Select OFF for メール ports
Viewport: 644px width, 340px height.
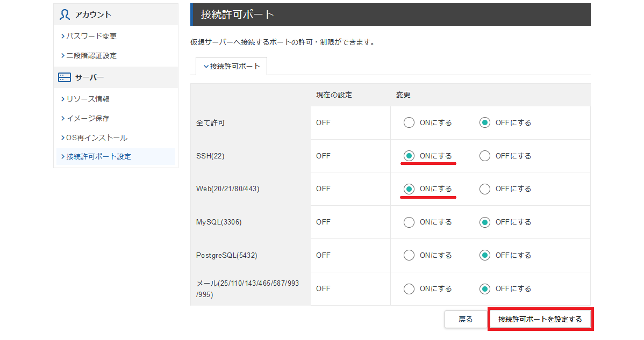[x=485, y=288]
